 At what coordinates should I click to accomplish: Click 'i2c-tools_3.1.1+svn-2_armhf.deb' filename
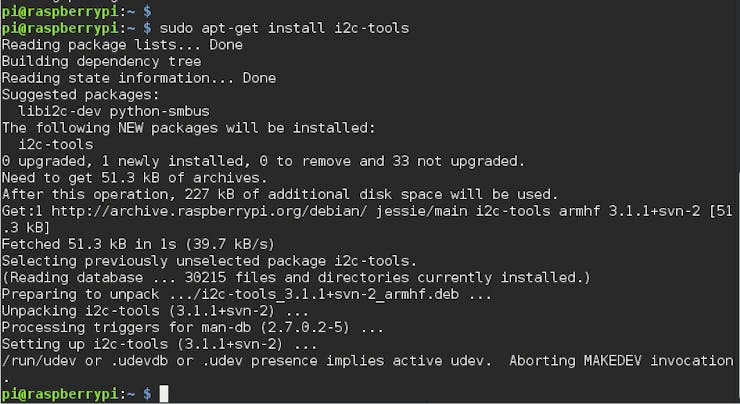coord(330,294)
